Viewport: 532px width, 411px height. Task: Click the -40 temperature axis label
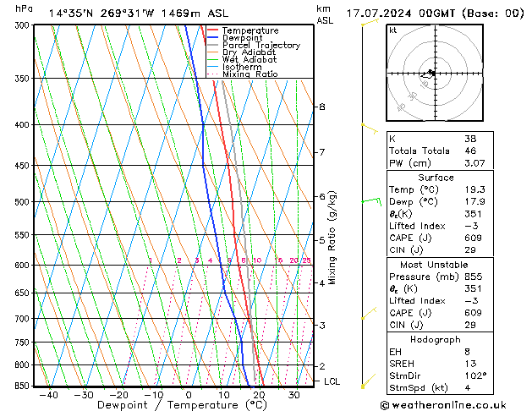point(49,395)
